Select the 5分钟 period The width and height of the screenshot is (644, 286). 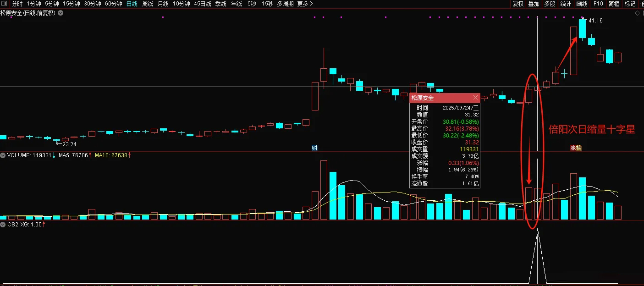coord(52,4)
